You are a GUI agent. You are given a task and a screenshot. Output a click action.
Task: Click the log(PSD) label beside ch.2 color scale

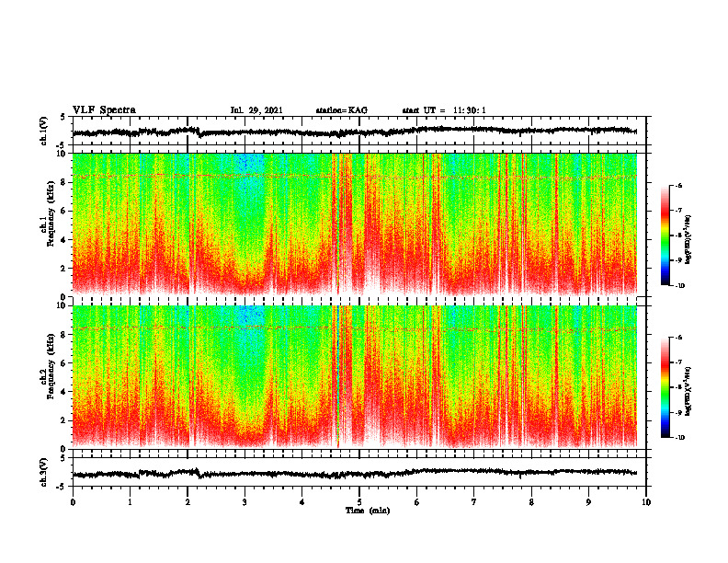point(689,391)
